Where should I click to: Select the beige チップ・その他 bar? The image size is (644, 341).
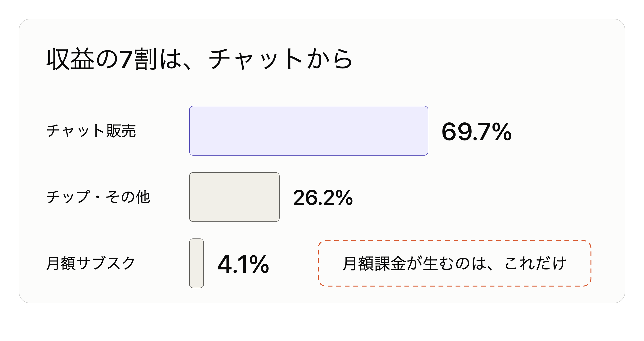[234, 197]
